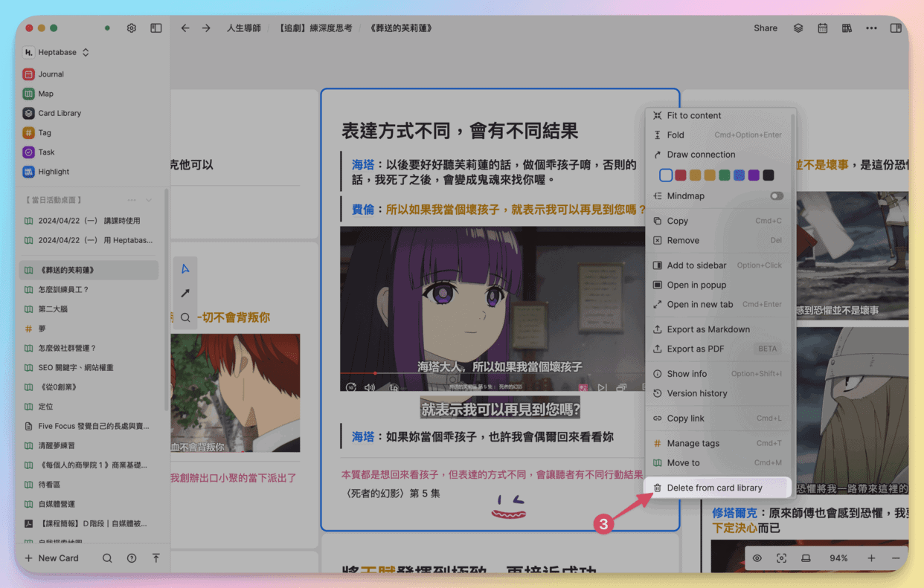
Task: Pick the red card color swatch
Action: (681, 175)
